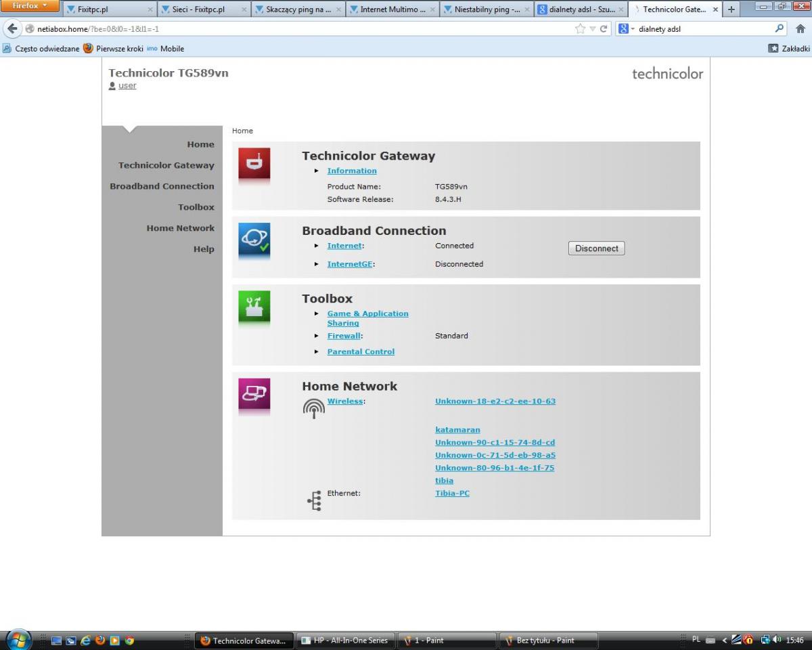This screenshot has width=812, height=650.
Task: Click the wireless antenna icon
Action: coord(313,408)
